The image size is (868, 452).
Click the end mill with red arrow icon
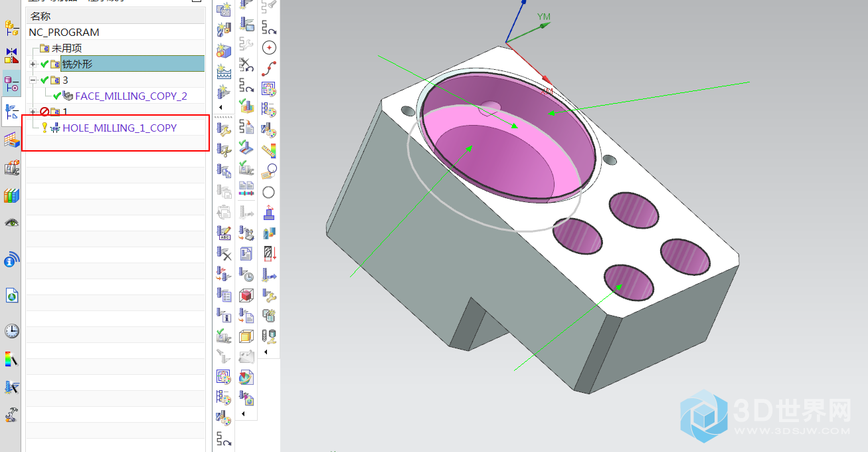click(269, 253)
